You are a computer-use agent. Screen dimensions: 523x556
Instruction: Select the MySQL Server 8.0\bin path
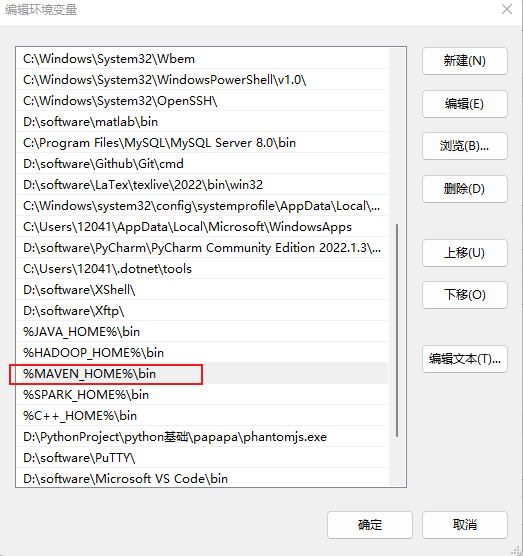(x=202, y=143)
